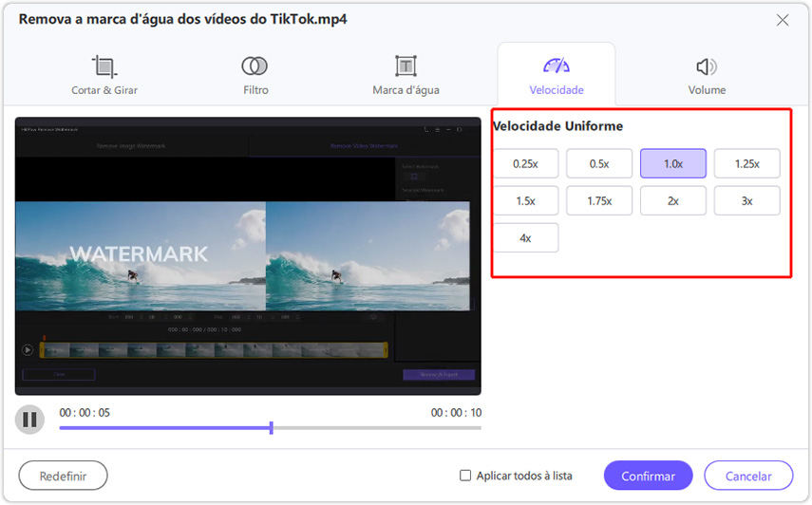Open the Cortar & Girar crop icon
This screenshot has width=812, height=505.
[104, 66]
